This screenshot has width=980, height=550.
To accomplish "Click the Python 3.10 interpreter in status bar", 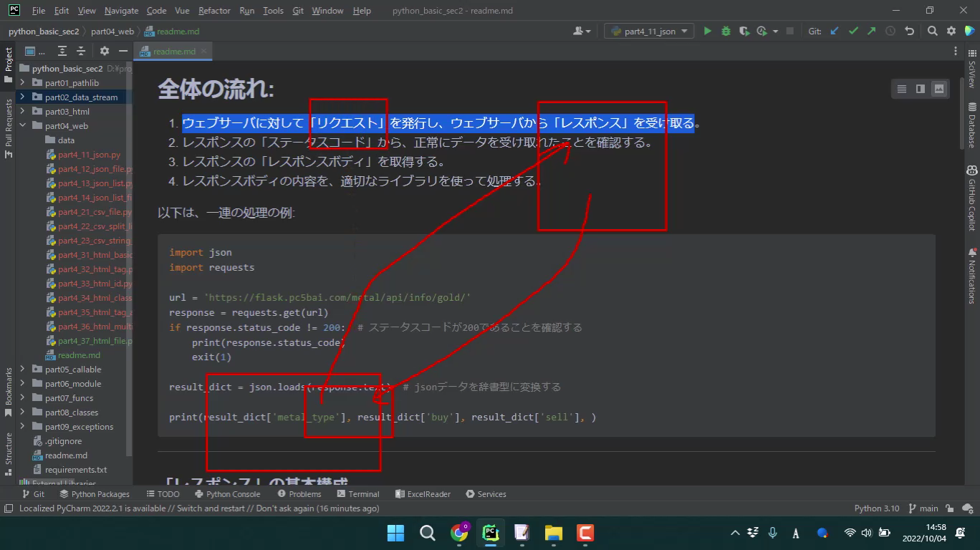I will tap(876, 508).
